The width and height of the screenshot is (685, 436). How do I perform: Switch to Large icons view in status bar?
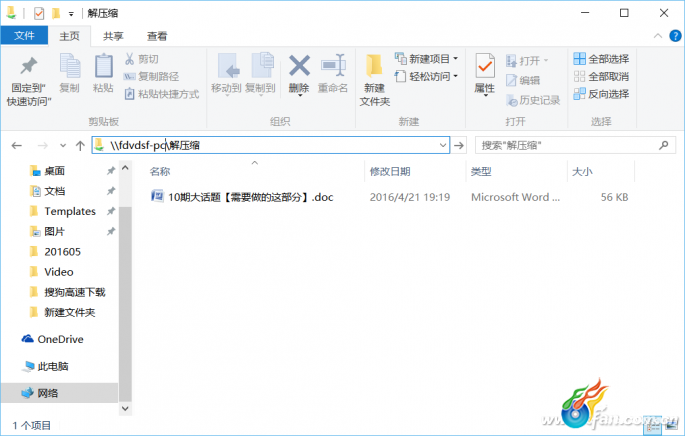coord(672,425)
